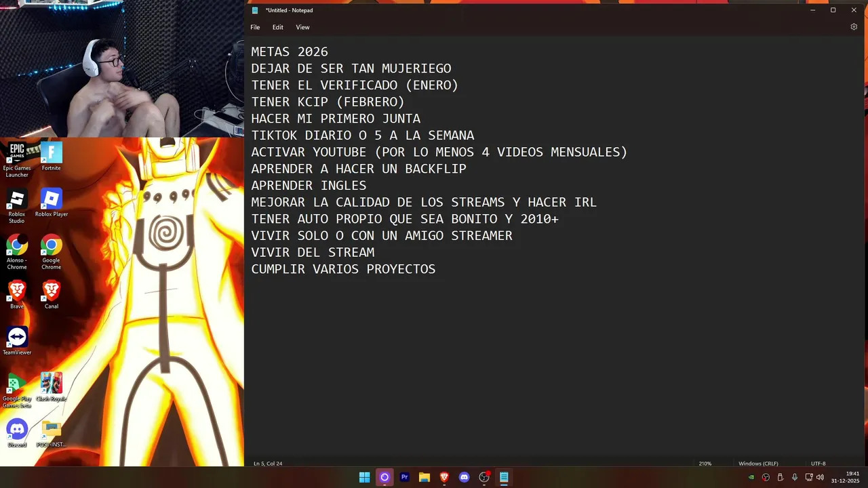Image resolution: width=868 pixels, height=488 pixels.
Task: Open the Roblox Studio desktop shortcut
Action: point(17,206)
